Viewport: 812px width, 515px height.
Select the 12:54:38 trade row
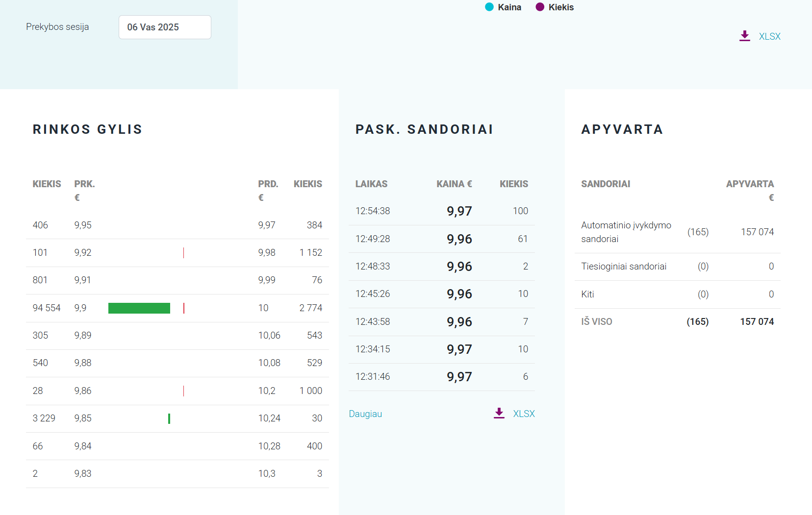click(441, 211)
